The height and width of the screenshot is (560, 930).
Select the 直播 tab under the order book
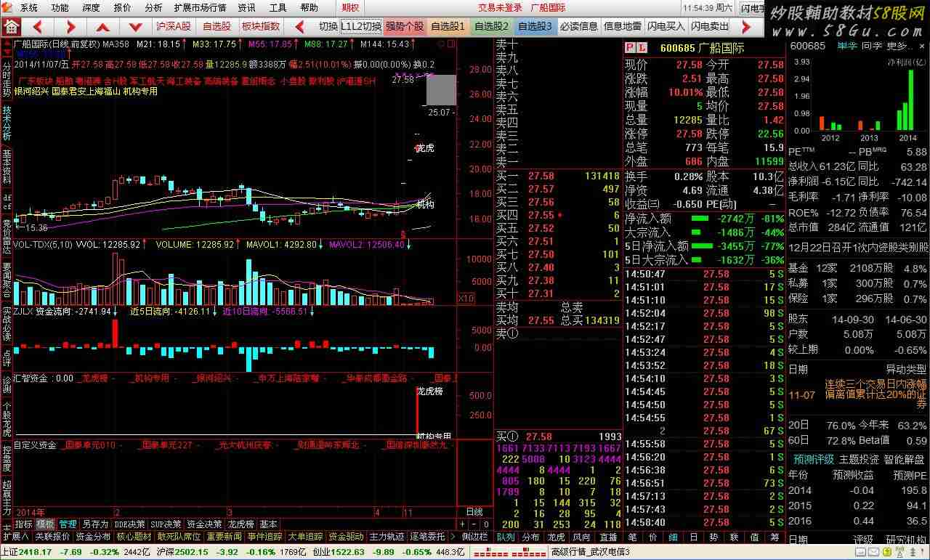607,537
